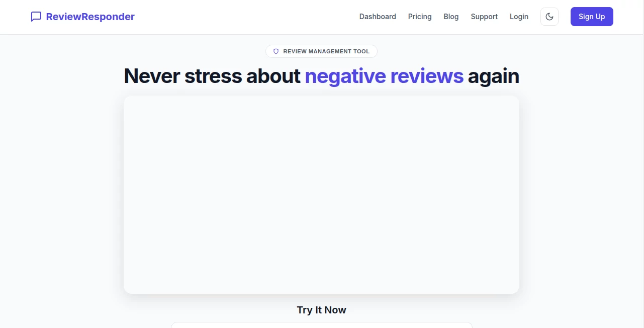
Task: Click the Login link
Action: click(x=519, y=17)
